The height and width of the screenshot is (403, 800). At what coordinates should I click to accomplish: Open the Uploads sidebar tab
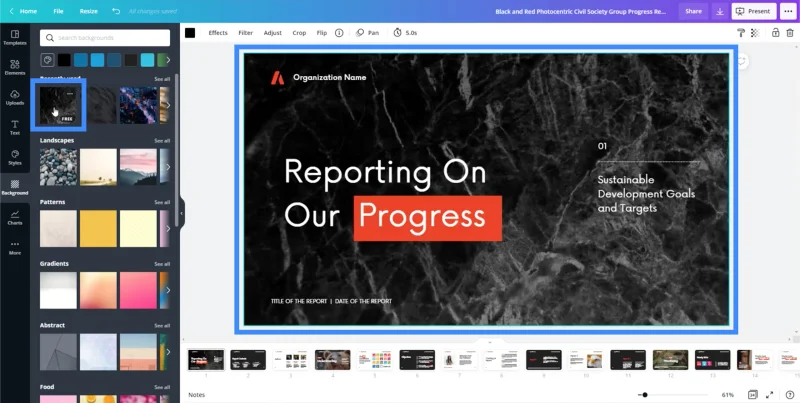[x=15, y=97]
